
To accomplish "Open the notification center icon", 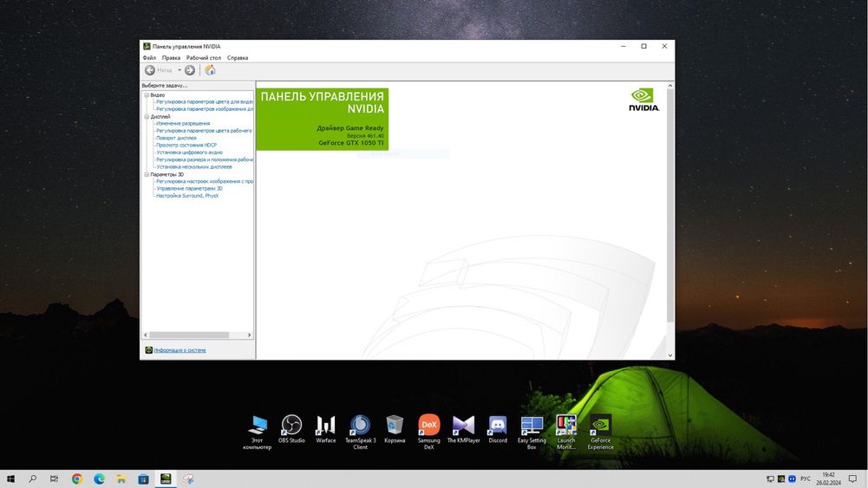I will tap(852, 479).
